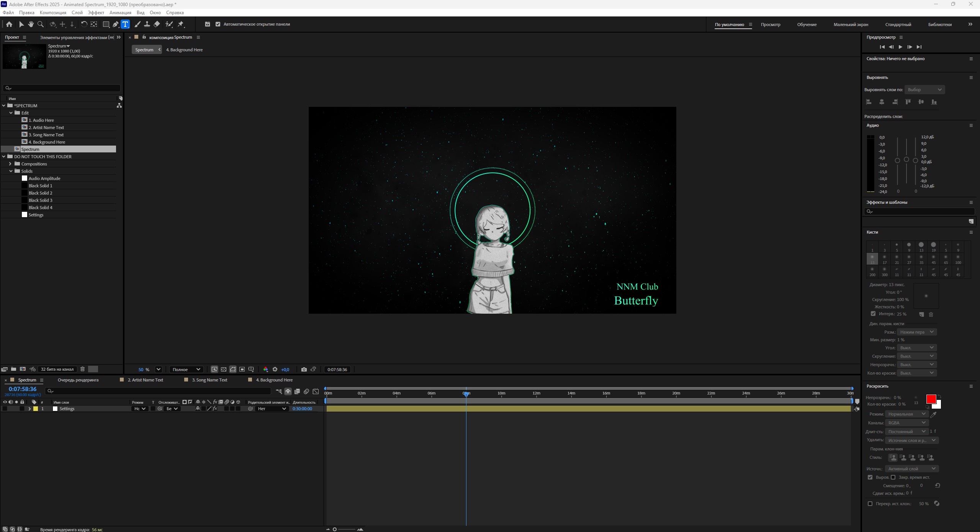Switch to the Обучение workspace

[x=807, y=25]
